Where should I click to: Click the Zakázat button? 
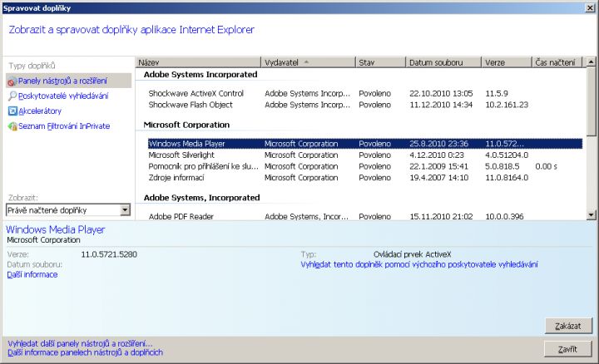(568, 326)
